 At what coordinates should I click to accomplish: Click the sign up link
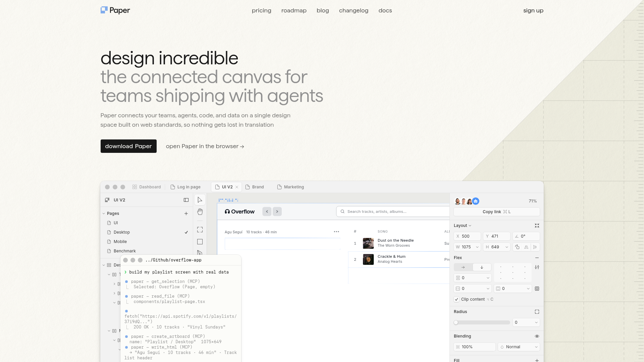click(533, 10)
